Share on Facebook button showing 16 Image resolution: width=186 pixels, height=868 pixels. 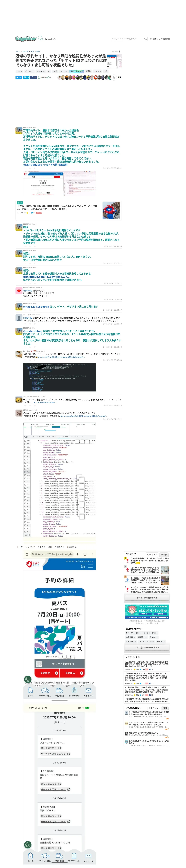coord(33,78)
